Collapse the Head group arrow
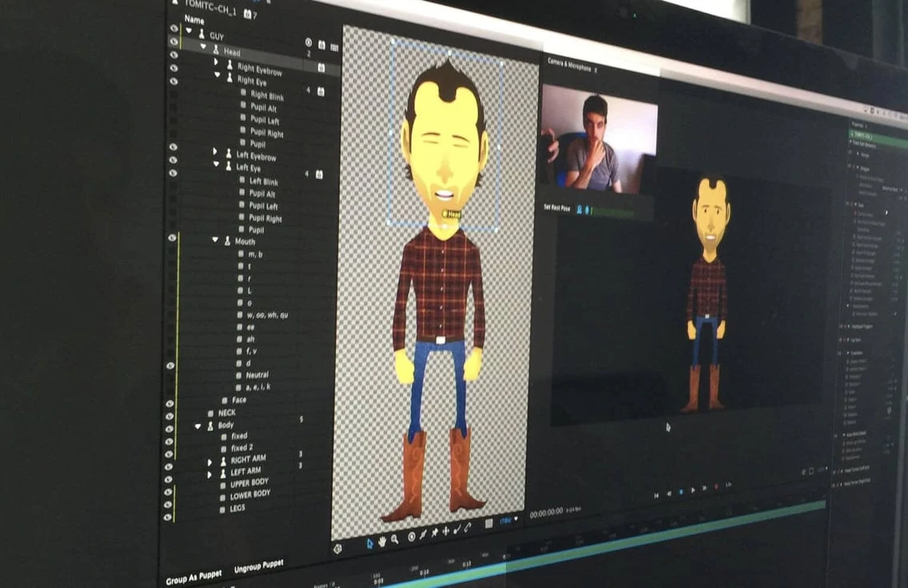The image size is (908, 588). pos(203,47)
